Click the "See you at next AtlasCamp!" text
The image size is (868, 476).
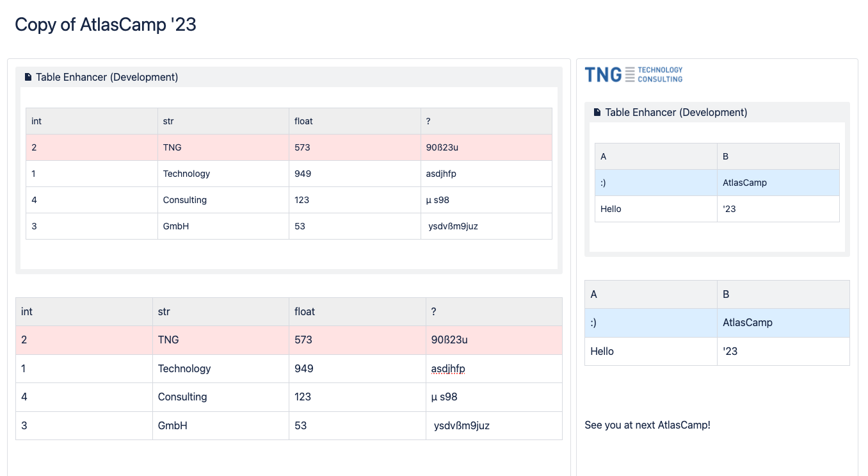pos(647,425)
